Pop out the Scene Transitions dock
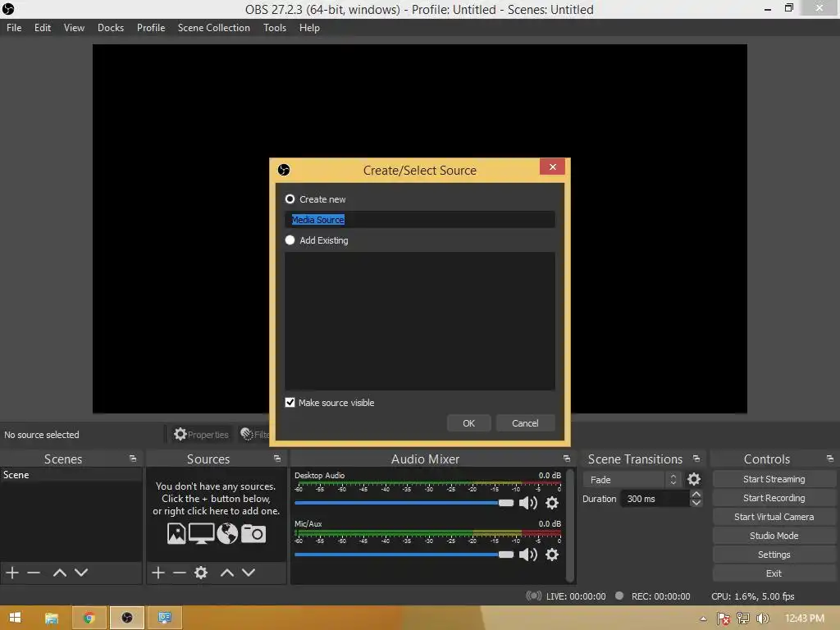The image size is (840, 630). click(x=696, y=459)
